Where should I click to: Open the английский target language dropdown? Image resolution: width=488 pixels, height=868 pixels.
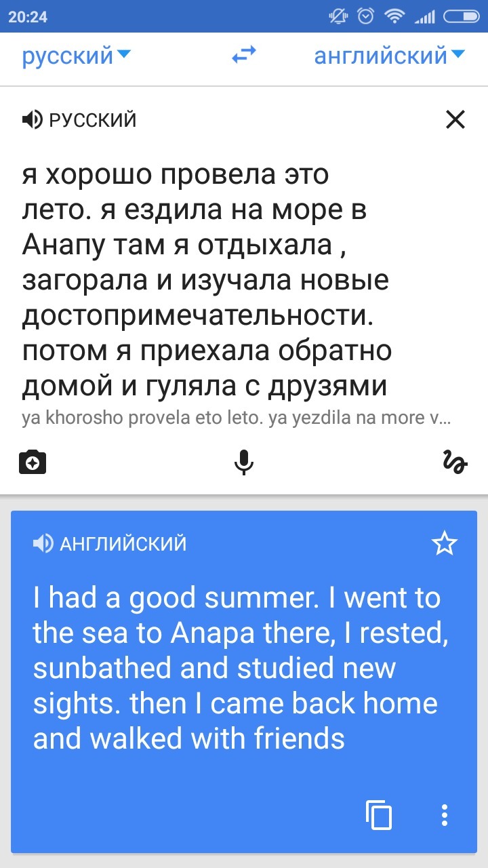pyautogui.click(x=389, y=56)
